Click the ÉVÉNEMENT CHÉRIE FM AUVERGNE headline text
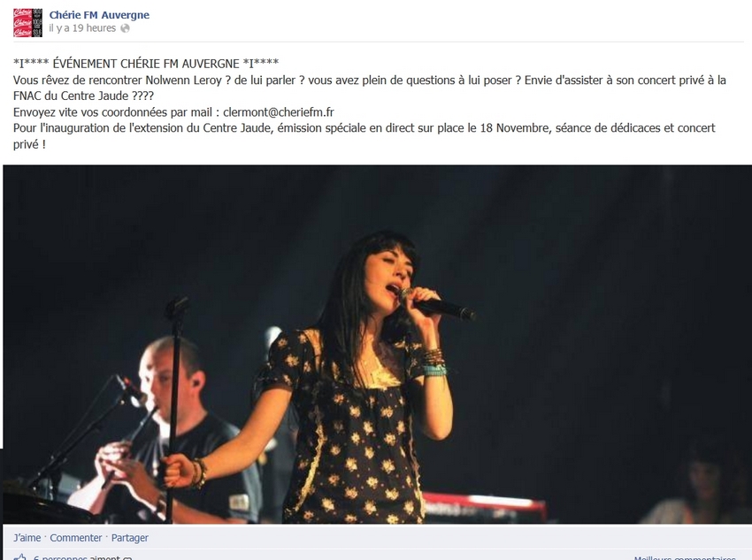This screenshot has height=560, width=752. pyautogui.click(x=146, y=64)
